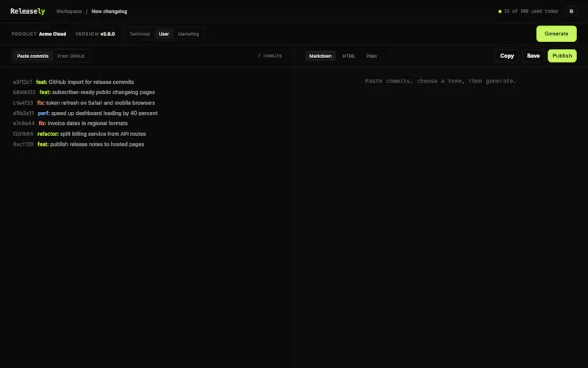Click commit d9b2e11 dashboard loading line
Image resolution: width=588 pixels, height=368 pixels.
(x=85, y=113)
